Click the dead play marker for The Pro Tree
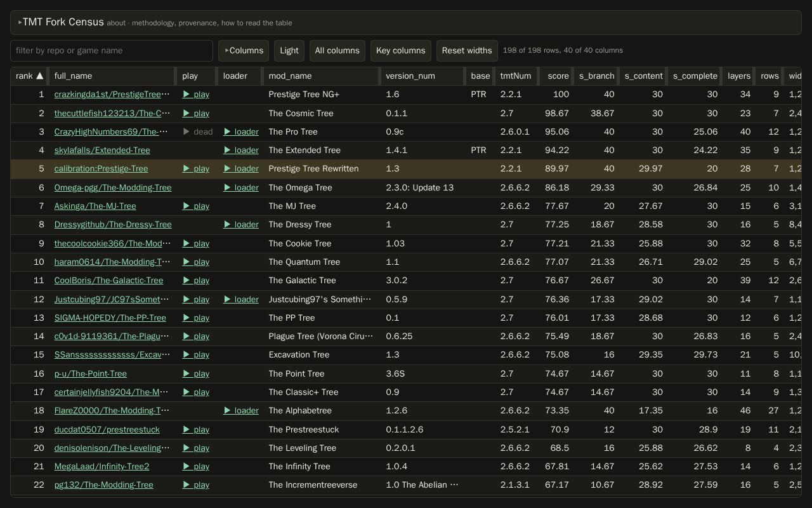Viewport: 812px width, 508px height. (x=198, y=131)
